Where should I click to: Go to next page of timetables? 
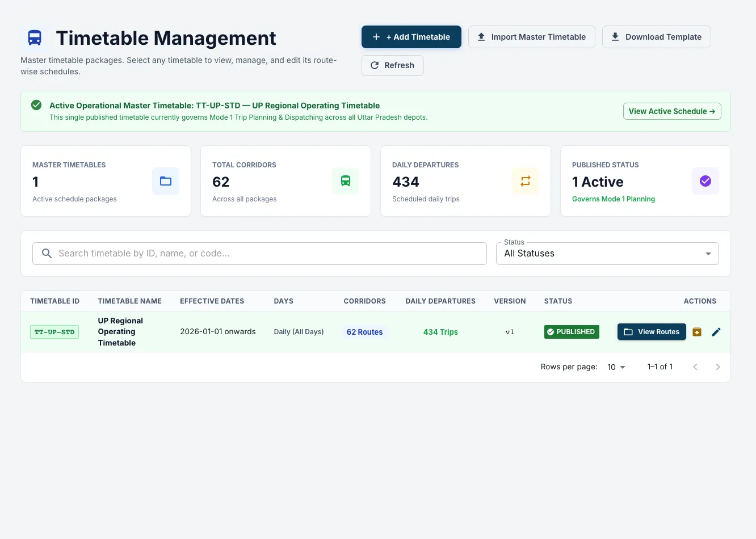[718, 367]
